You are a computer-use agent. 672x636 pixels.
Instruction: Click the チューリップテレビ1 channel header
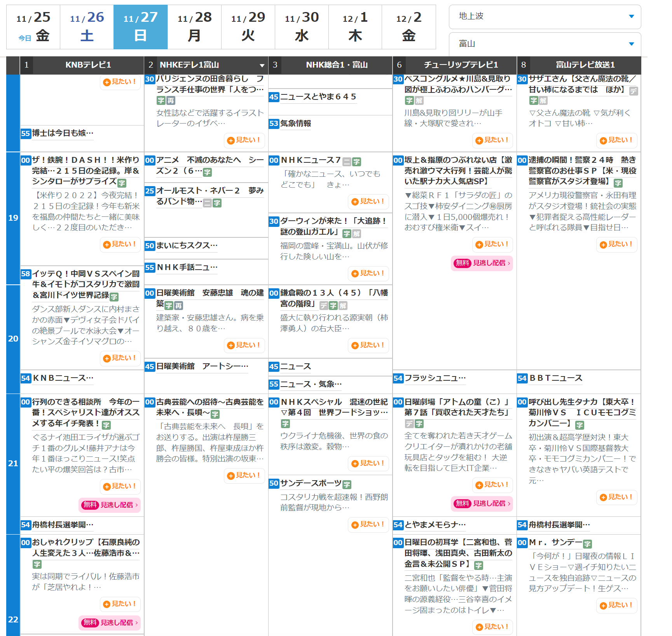(461, 65)
